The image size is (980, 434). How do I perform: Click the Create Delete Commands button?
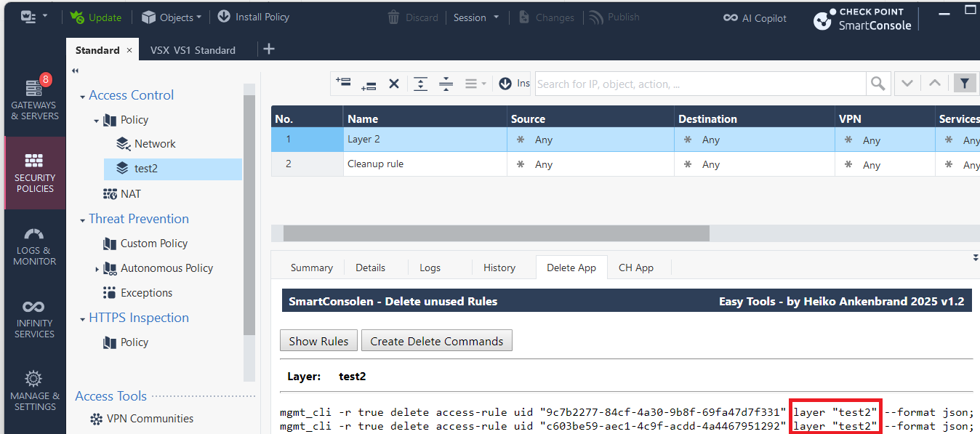coord(436,341)
